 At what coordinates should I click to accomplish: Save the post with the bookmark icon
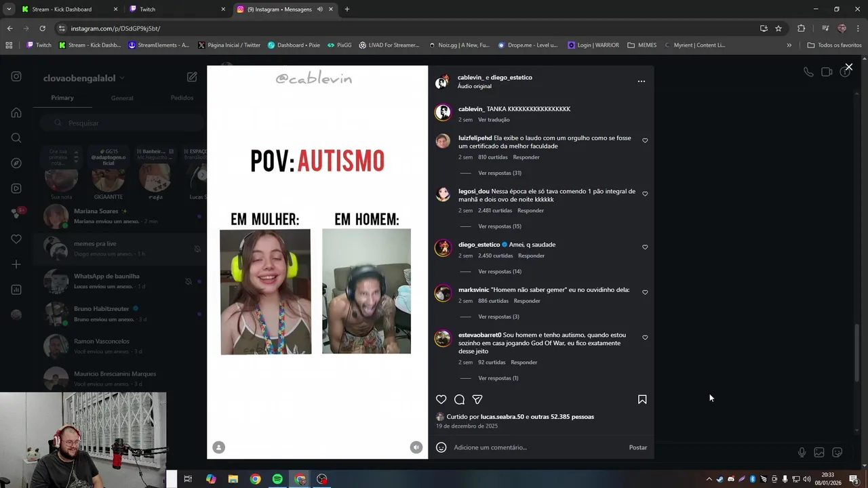click(642, 399)
